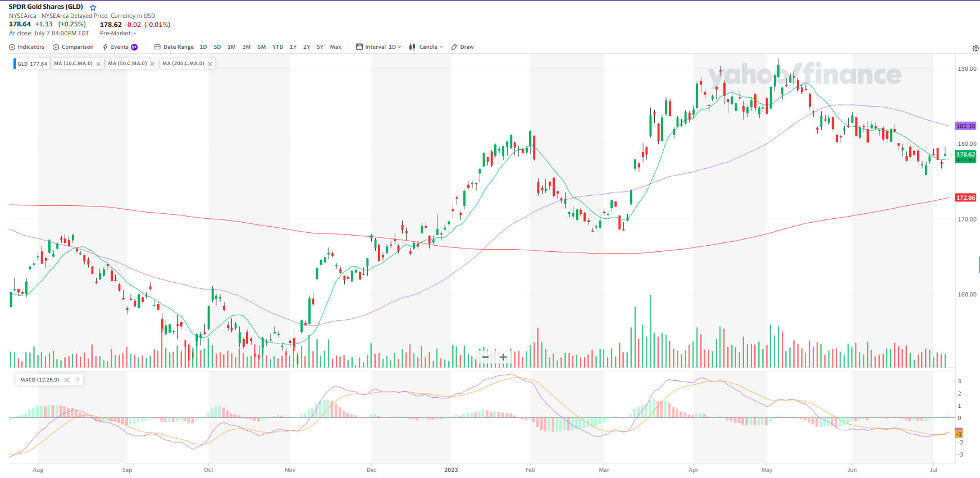Click the MACD (12,26,9) label

click(40, 380)
